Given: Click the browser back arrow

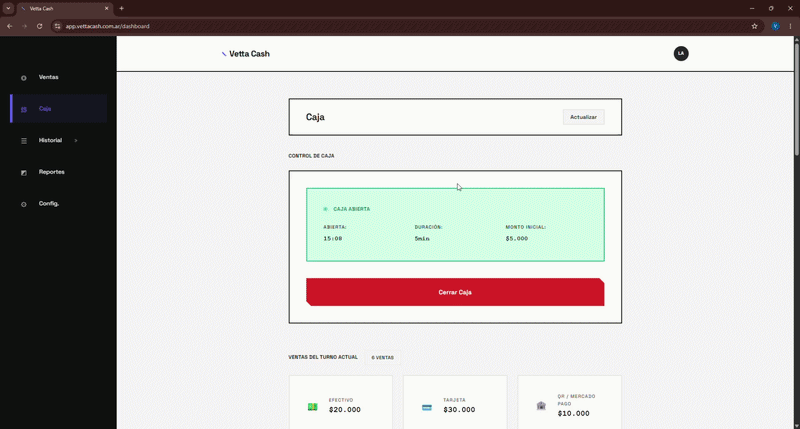Looking at the screenshot, I should [10, 26].
